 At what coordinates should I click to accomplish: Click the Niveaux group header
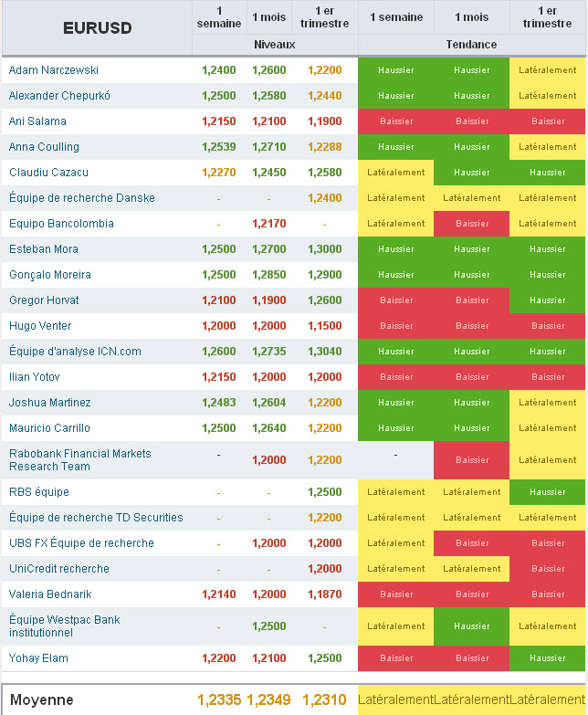tap(275, 44)
